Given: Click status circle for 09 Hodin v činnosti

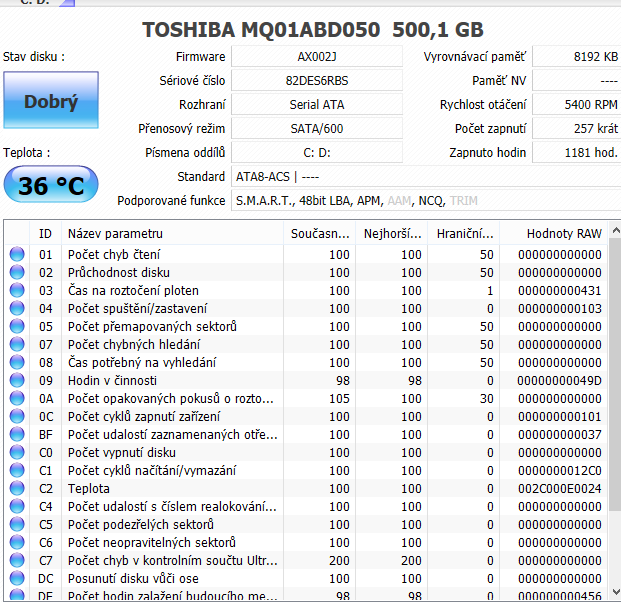Looking at the screenshot, I should [17, 380].
